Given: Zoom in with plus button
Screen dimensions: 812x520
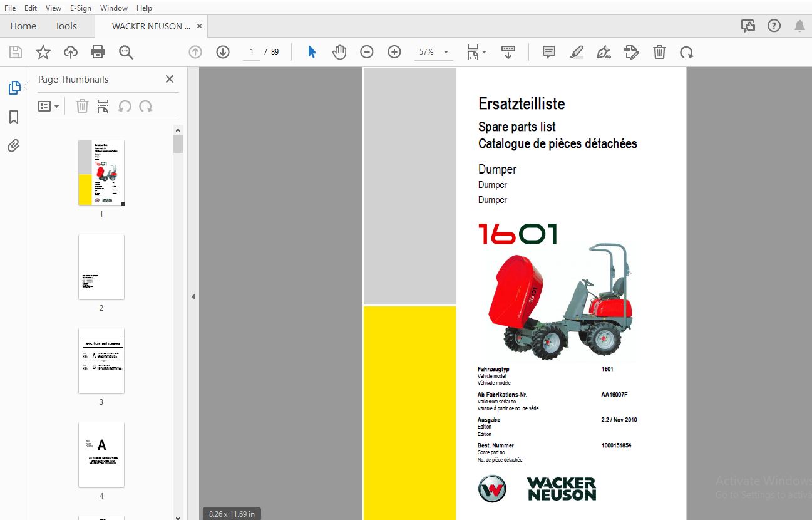Looking at the screenshot, I should (394, 52).
